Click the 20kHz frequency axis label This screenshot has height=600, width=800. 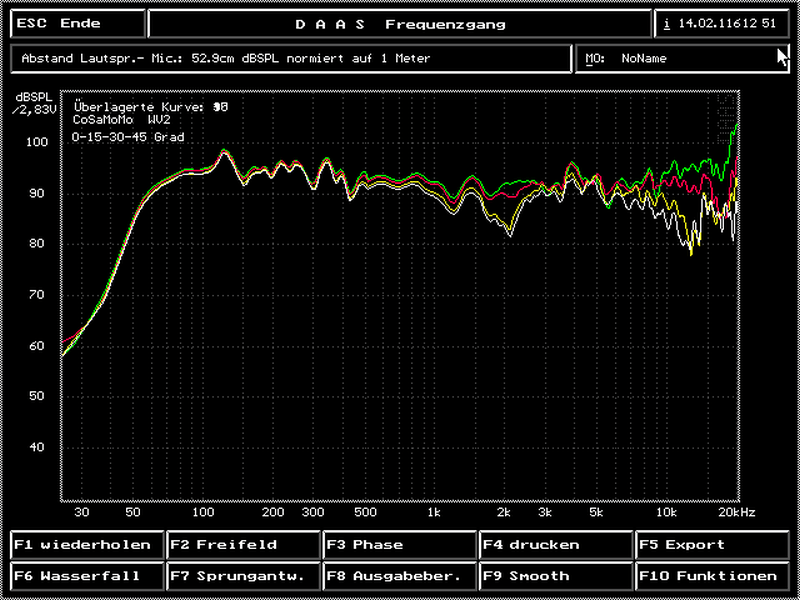(735, 511)
